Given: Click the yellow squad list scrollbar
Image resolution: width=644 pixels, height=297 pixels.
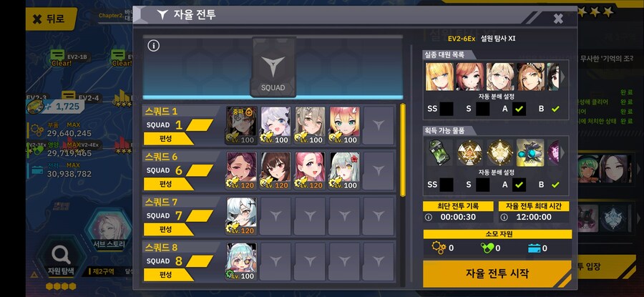Looking at the screenshot, I should point(402,150).
